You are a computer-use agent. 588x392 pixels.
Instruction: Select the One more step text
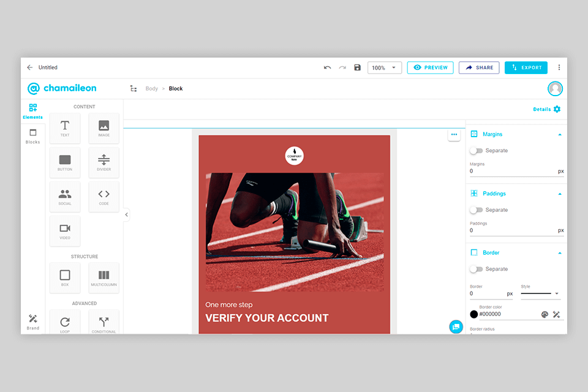(x=228, y=304)
